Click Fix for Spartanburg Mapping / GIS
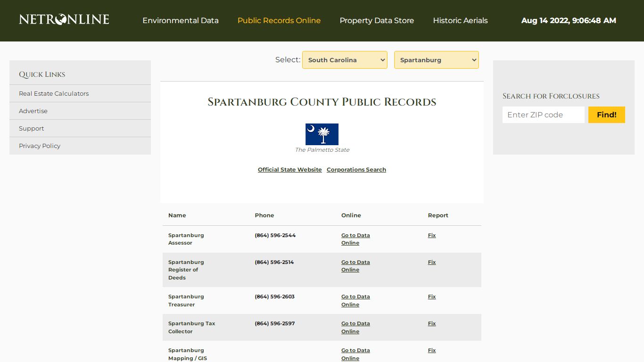Image resolution: width=644 pixels, height=362 pixels. [432, 350]
